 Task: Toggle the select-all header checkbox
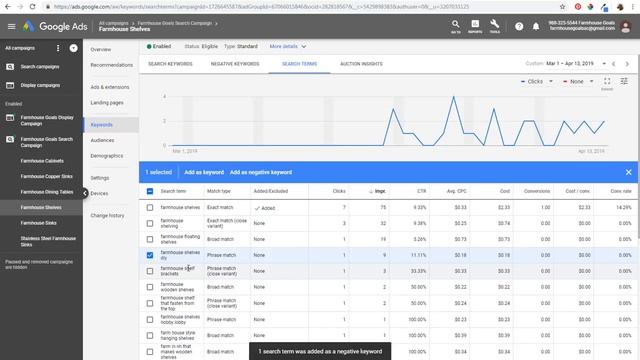(150, 191)
